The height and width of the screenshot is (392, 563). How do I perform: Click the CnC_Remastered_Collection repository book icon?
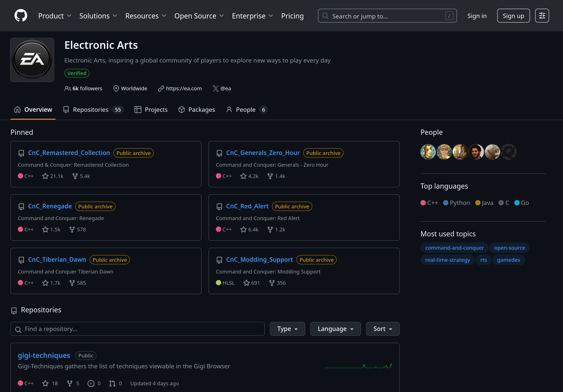pos(21,153)
